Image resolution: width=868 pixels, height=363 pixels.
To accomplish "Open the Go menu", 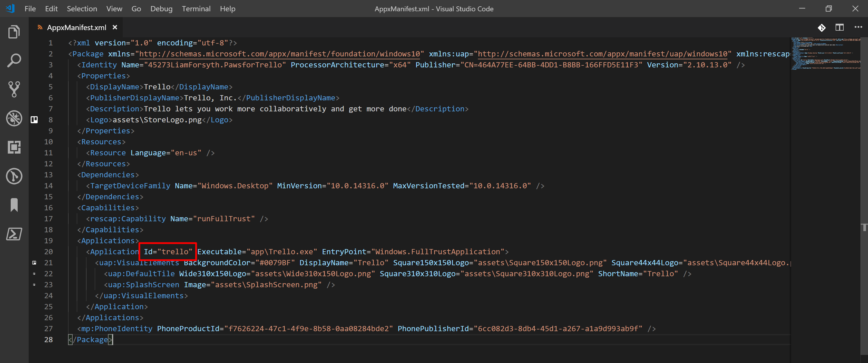I will point(136,9).
